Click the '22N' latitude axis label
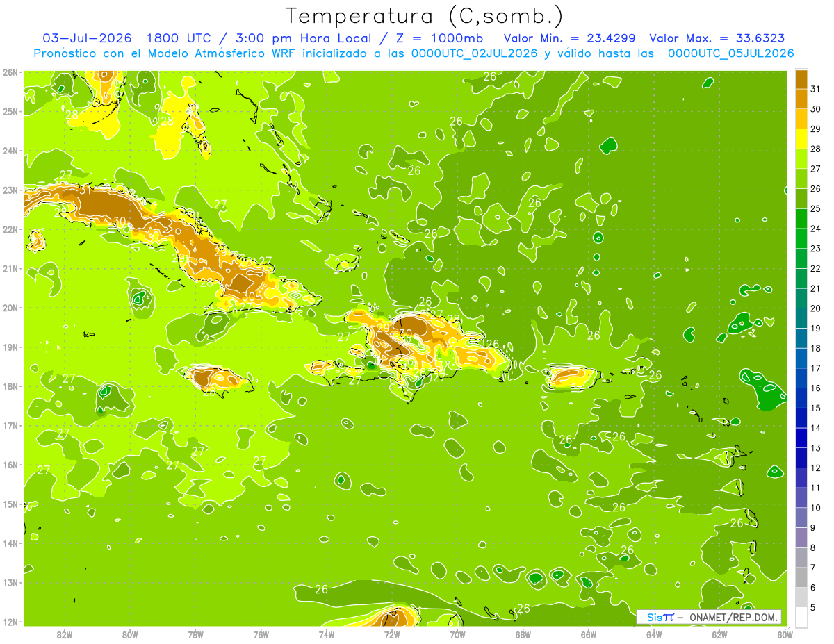Screen dimensions: 834x644 [x=10, y=229]
